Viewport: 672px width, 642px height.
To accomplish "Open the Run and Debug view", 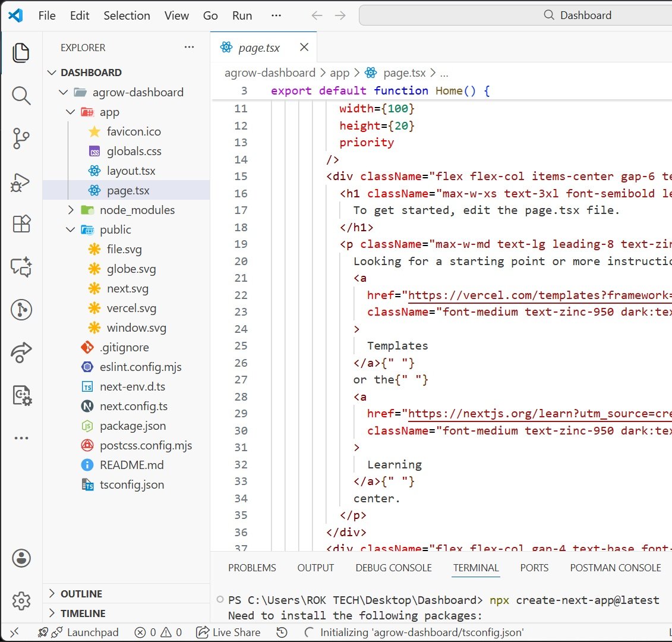I will (21, 181).
